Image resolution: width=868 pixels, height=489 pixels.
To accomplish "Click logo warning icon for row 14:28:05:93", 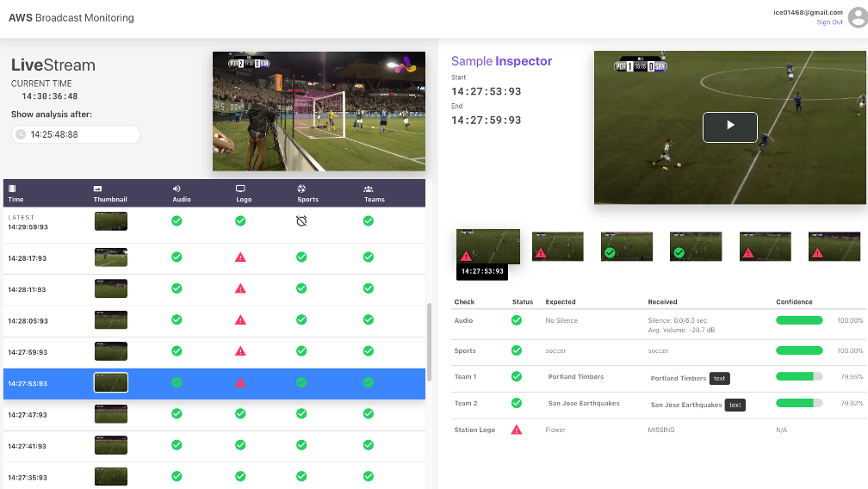I will point(240,319).
